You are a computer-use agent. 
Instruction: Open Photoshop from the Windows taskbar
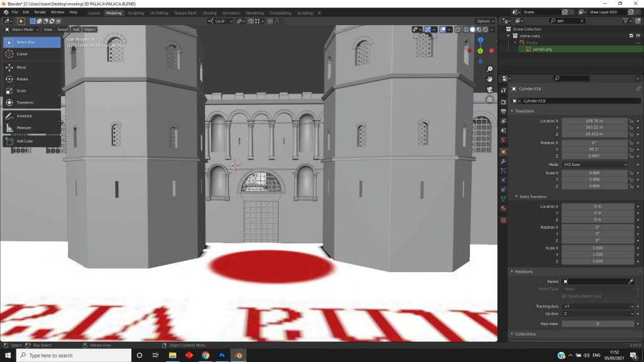tap(222, 355)
